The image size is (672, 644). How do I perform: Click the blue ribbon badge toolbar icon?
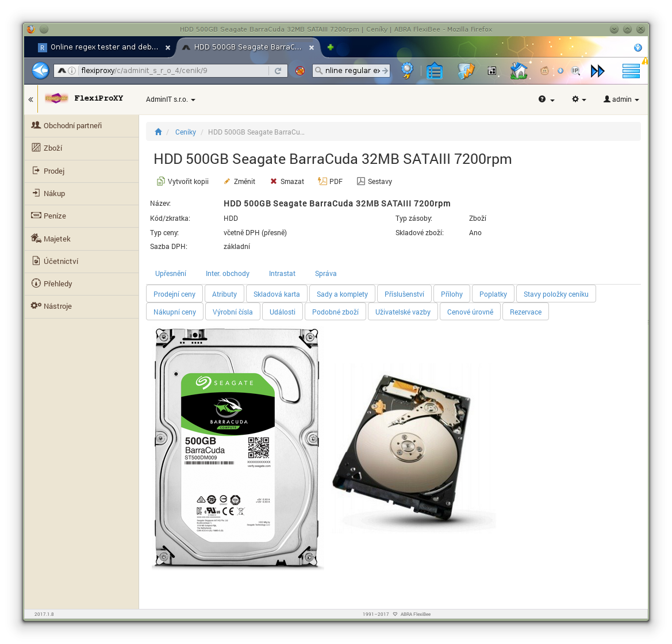(x=407, y=70)
